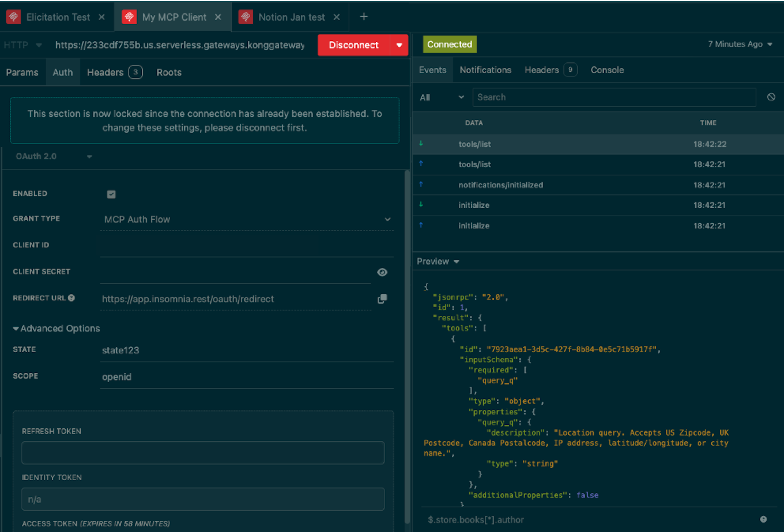Click the clear events icon beside Search

click(771, 97)
